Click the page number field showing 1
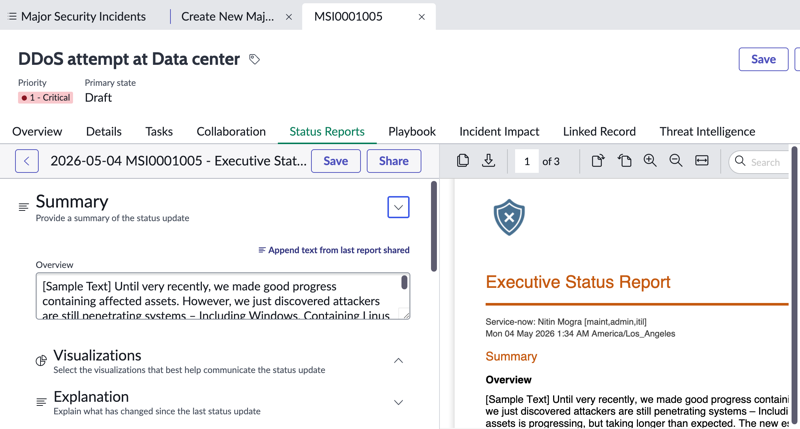Screen dimensions: 800x429 (527, 161)
